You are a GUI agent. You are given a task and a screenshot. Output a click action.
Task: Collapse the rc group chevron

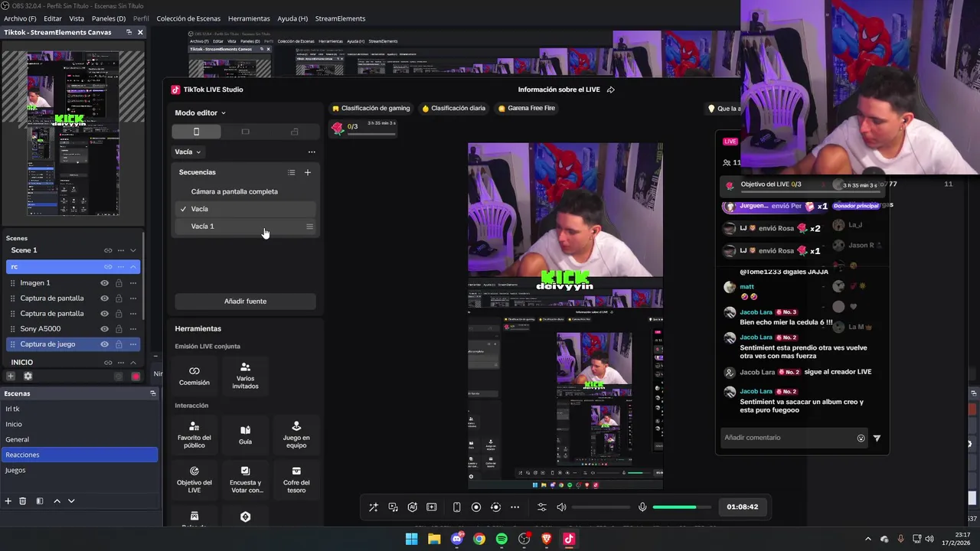[133, 266]
